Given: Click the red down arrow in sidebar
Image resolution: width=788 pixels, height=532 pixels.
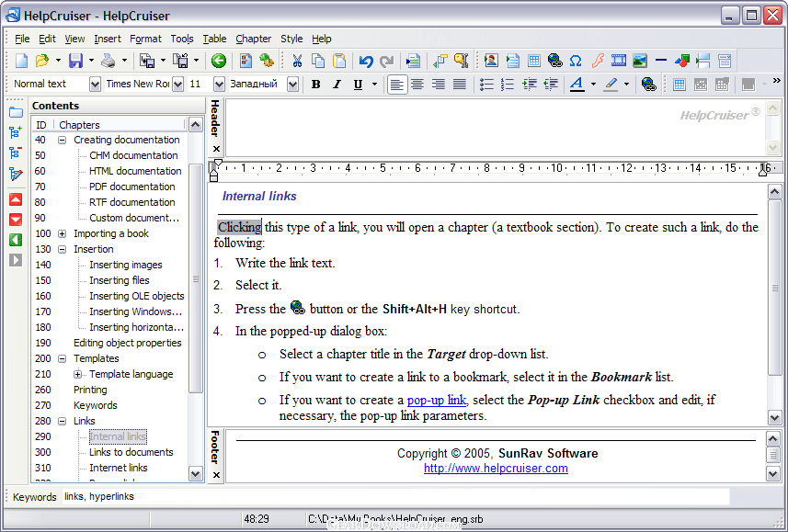Looking at the screenshot, I should pos(16,220).
